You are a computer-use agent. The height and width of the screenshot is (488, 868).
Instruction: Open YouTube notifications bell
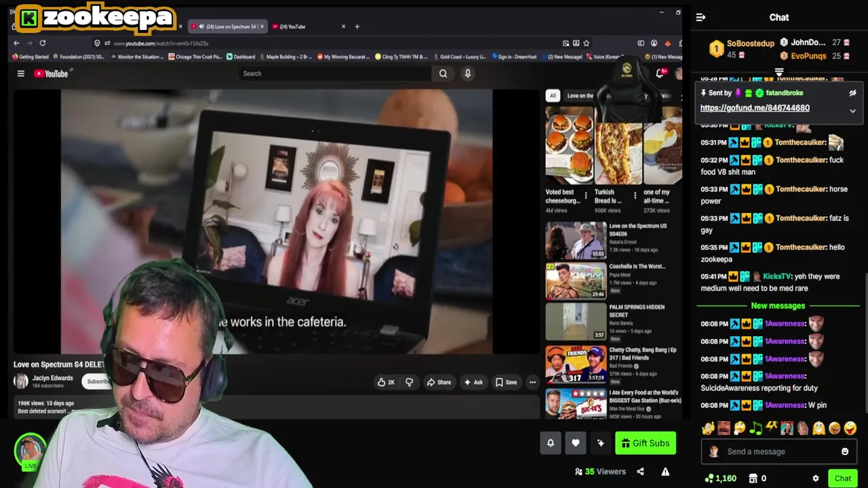pos(660,73)
